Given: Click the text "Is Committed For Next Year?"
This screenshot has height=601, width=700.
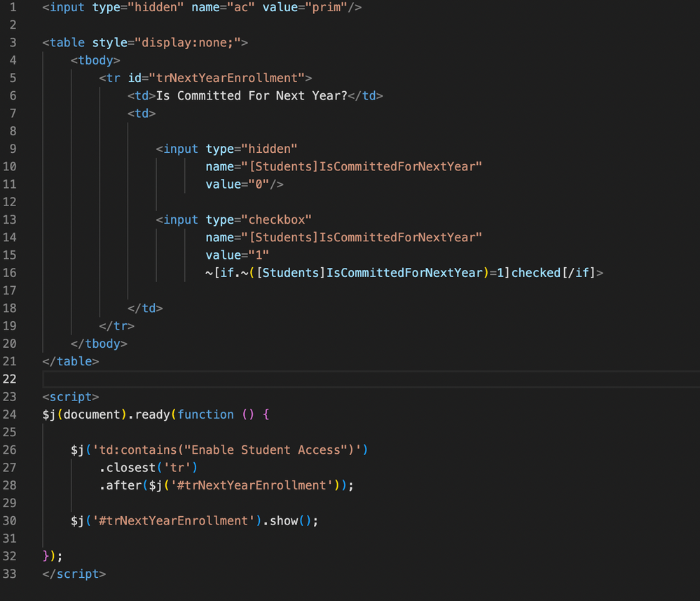Looking at the screenshot, I should (252, 95).
